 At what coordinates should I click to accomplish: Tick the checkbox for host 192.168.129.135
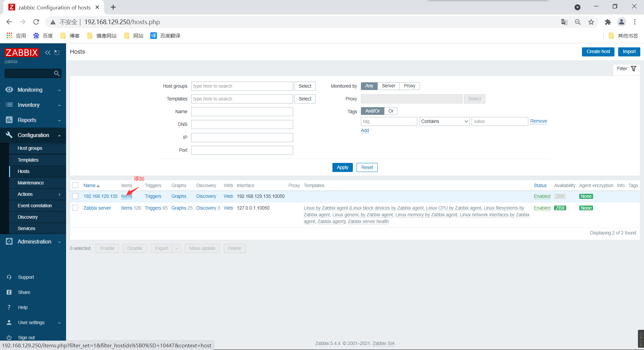pyautogui.click(x=75, y=196)
